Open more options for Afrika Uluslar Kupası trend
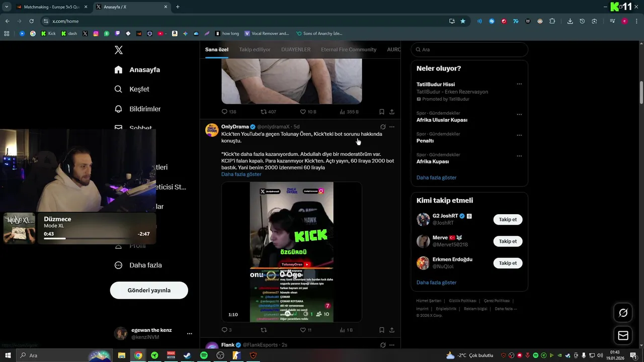Image resolution: width=644 pixels, height=362 pixels. coord(519,114)
